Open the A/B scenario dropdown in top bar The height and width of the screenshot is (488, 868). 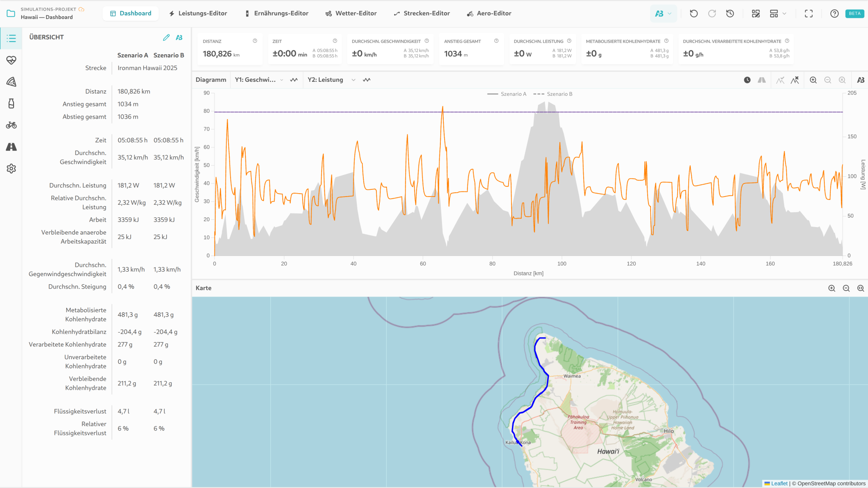coord(663,14)
